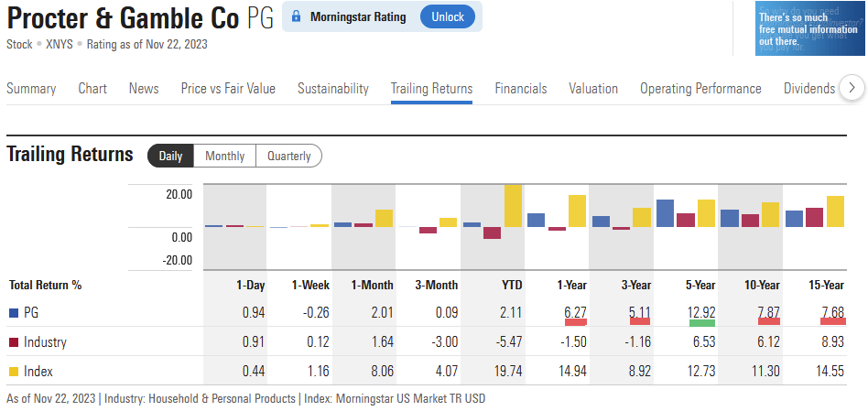Screen dimensions: 868x411
Task: Click PG 5-Year return value 12.92
Action: click(x=702, y=313)
